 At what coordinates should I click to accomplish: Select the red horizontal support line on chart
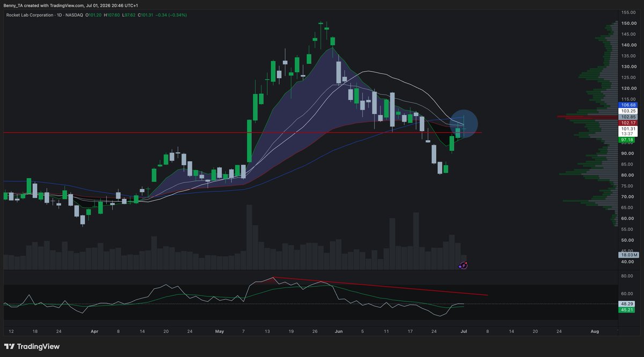click(243, 132)
